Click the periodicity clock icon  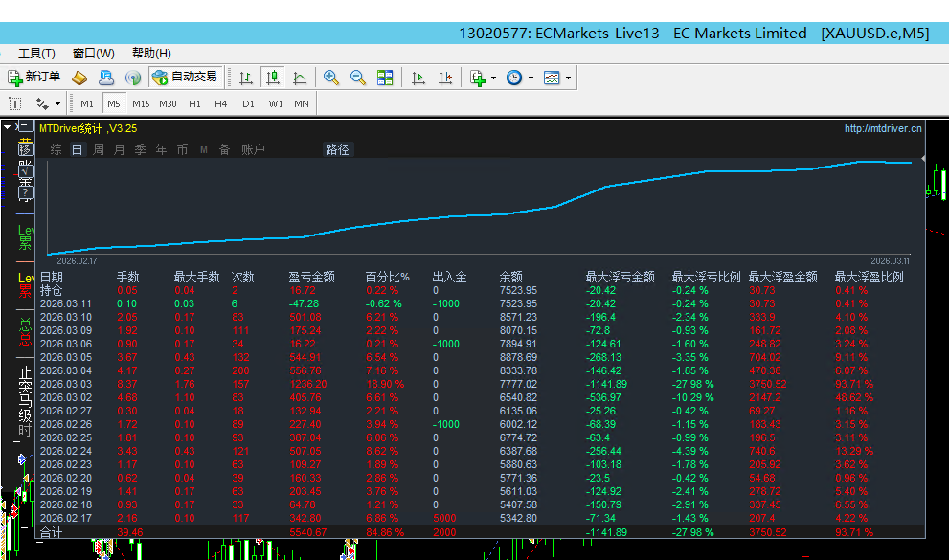514,78
